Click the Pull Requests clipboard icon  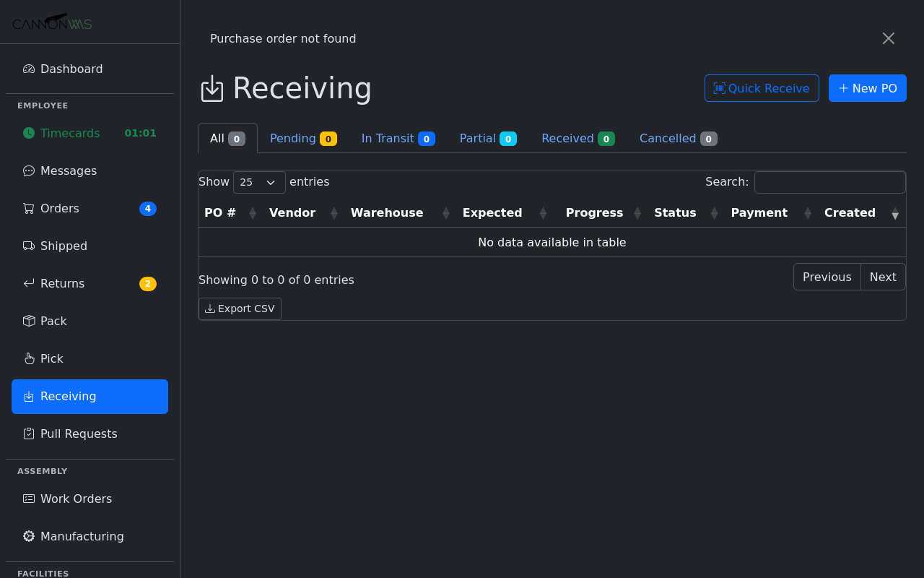pyautogui.click(x=29, y=434)
